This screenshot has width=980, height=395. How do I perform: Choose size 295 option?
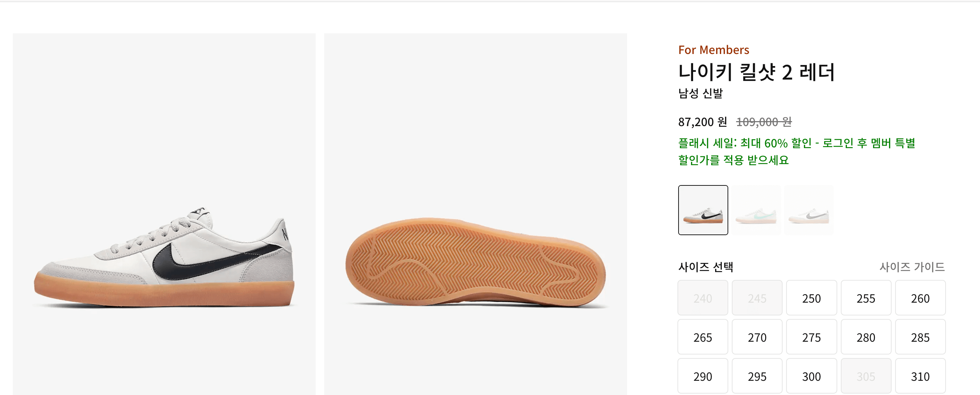pyautogui.click(x=757, y=376)
